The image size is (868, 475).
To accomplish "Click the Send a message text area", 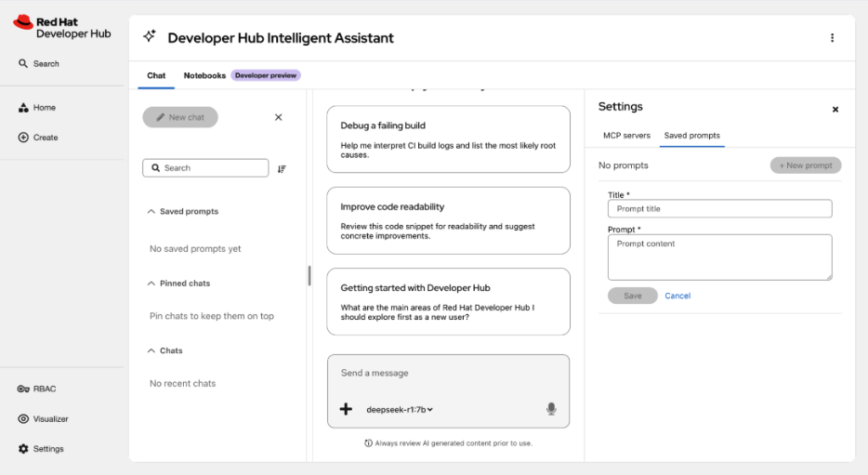I will click(x=448, y=373).
